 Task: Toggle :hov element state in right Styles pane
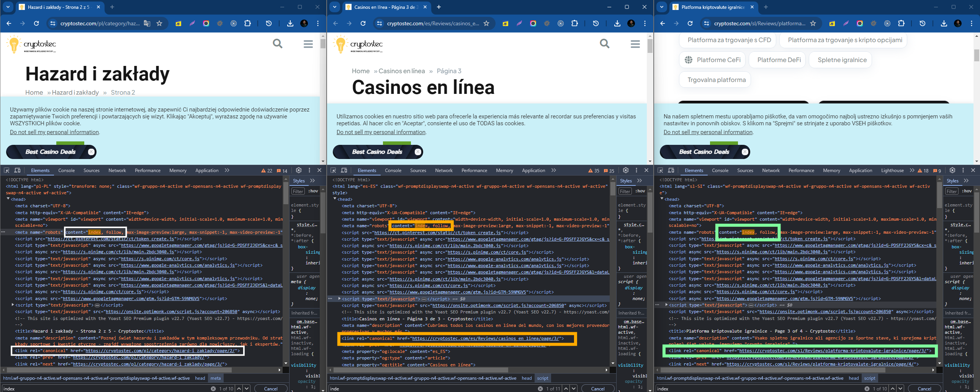(967, 191)
